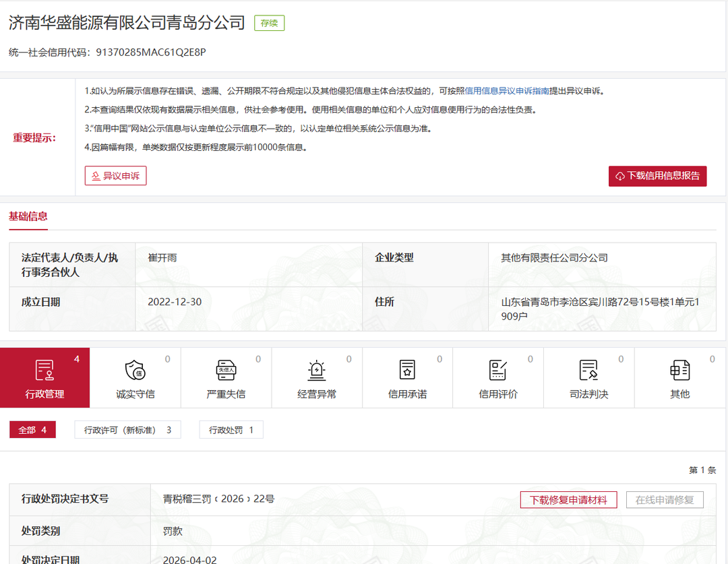Select the 全部 4 filter
The image size is (728, 564).
tap(32, 430)
